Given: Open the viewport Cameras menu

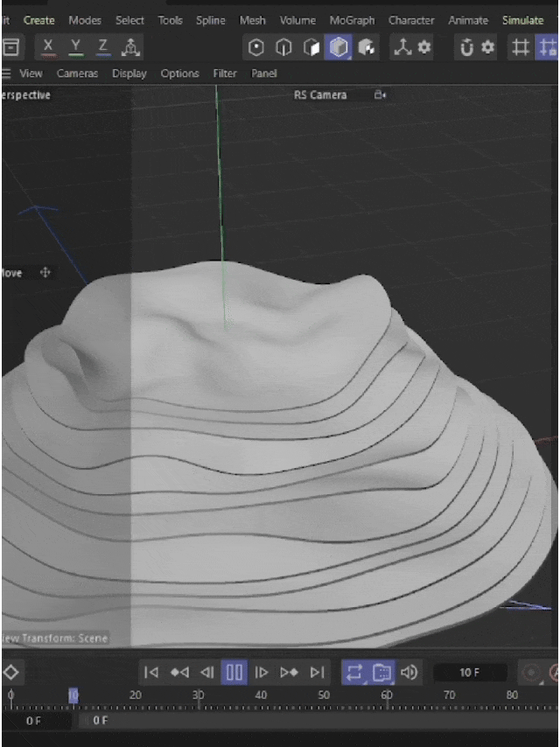Looking at the screenshot, I should pos(77,73).
